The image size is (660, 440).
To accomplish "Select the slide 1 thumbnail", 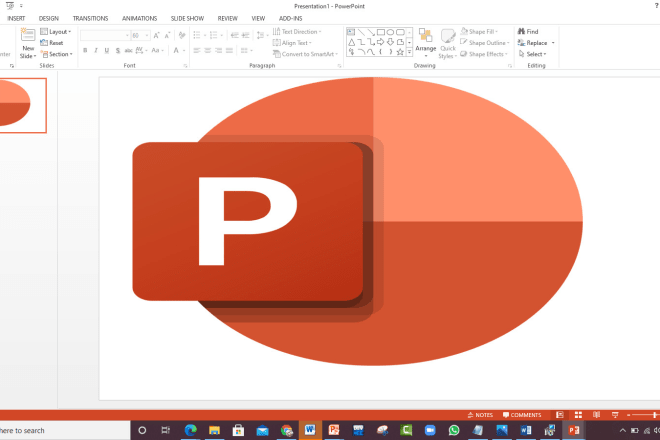I will [x=23, y=105].
